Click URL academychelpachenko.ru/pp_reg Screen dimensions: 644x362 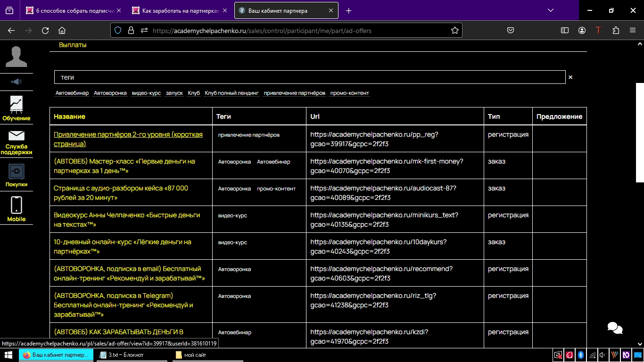[x=374, y=139]
